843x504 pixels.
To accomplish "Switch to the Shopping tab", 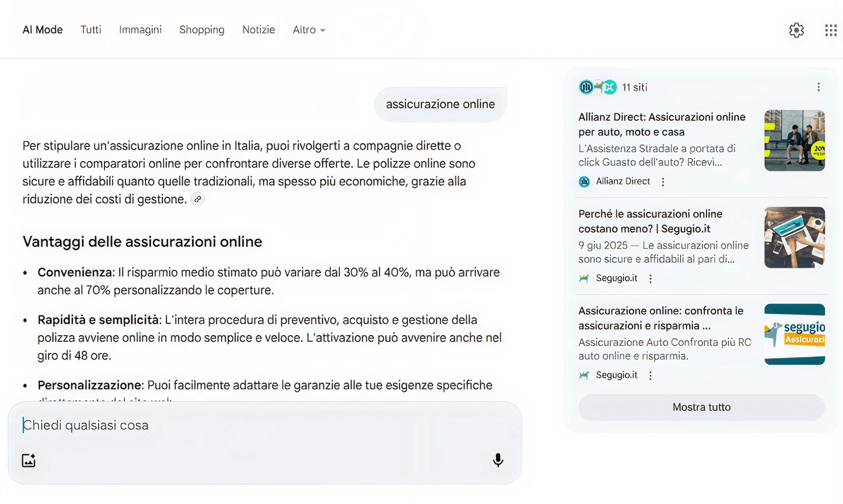I will click(202, 30).
